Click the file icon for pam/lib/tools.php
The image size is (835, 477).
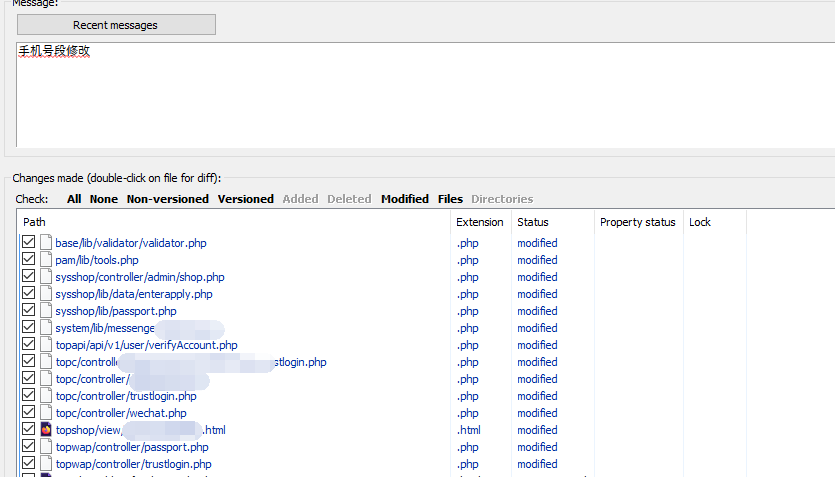pyautogui.click(x=46, y=259)
